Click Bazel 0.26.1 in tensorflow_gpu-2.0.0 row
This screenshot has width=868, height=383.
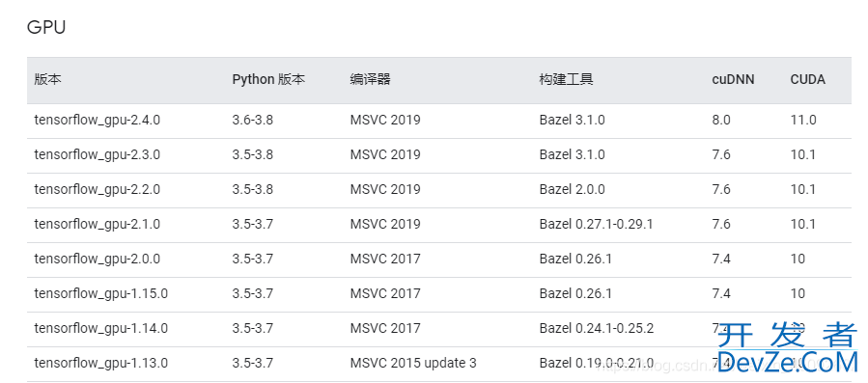tap(575, 259)
